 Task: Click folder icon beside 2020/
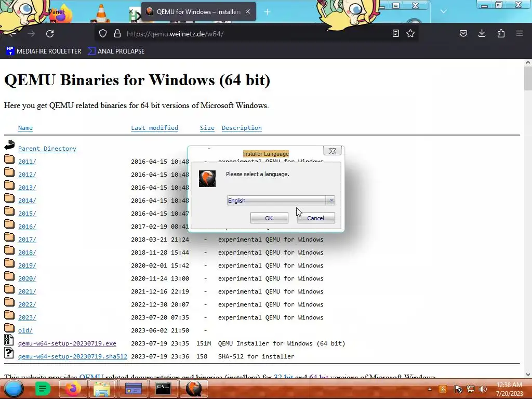pos(9,276)
